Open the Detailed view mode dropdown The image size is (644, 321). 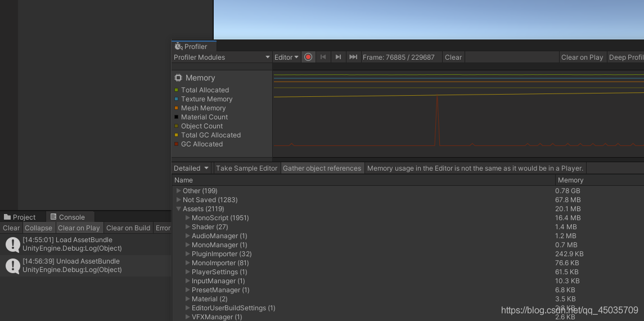(192, 168)
